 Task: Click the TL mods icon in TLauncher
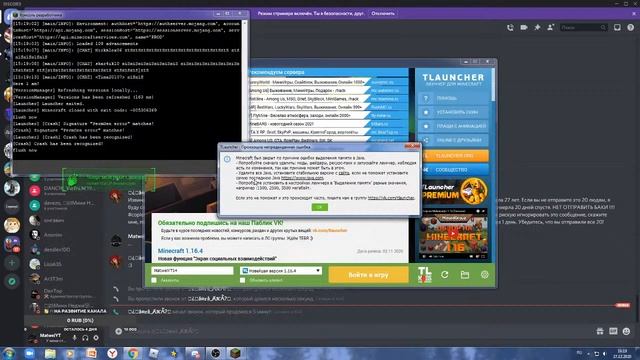424,275
